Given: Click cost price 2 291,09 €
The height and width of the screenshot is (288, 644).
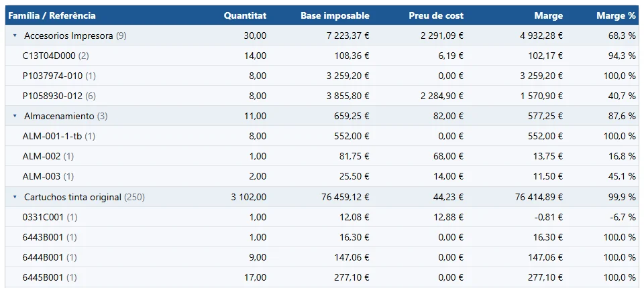Looking at the screenshot, I should 442,35.
